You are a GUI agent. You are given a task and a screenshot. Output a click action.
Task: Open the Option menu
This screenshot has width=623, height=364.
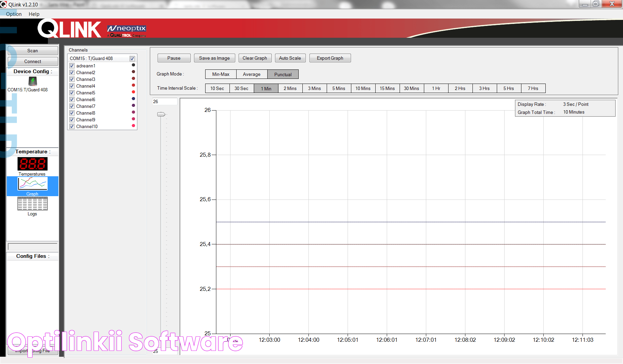(x=14, y=14)
